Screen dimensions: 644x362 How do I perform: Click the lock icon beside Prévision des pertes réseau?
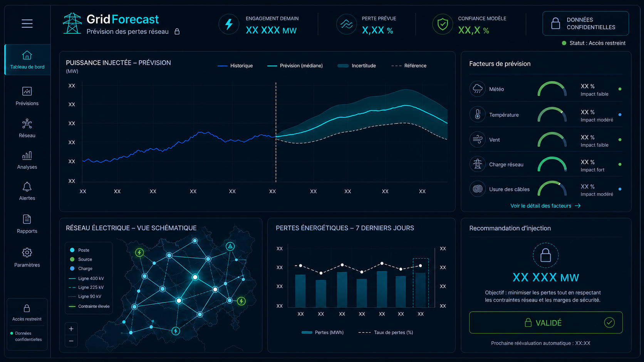[x=177, y=32]
